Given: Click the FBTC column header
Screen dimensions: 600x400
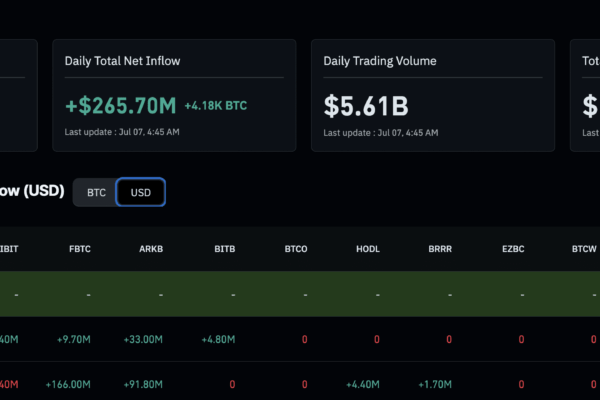Looking at the screenshot, I should tap(80, 249).
